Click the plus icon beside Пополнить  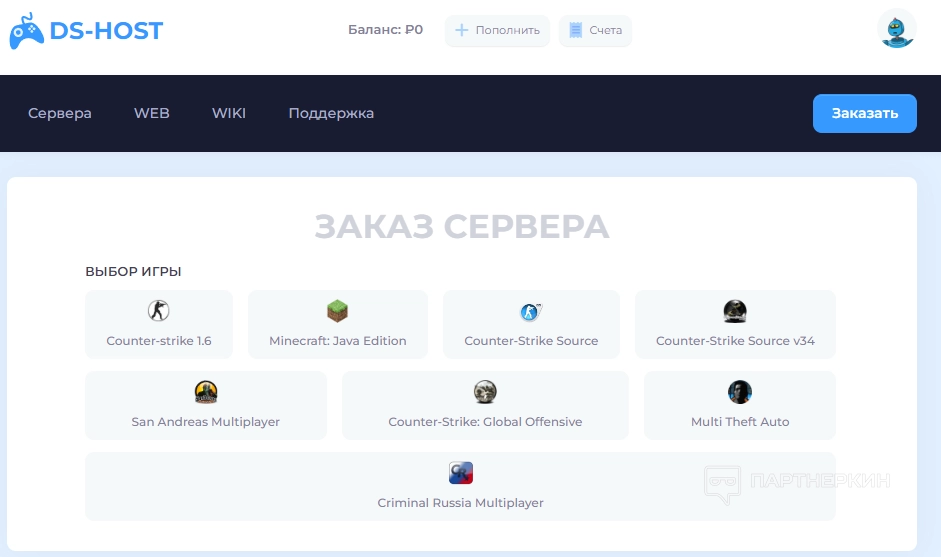pos(461,30)
